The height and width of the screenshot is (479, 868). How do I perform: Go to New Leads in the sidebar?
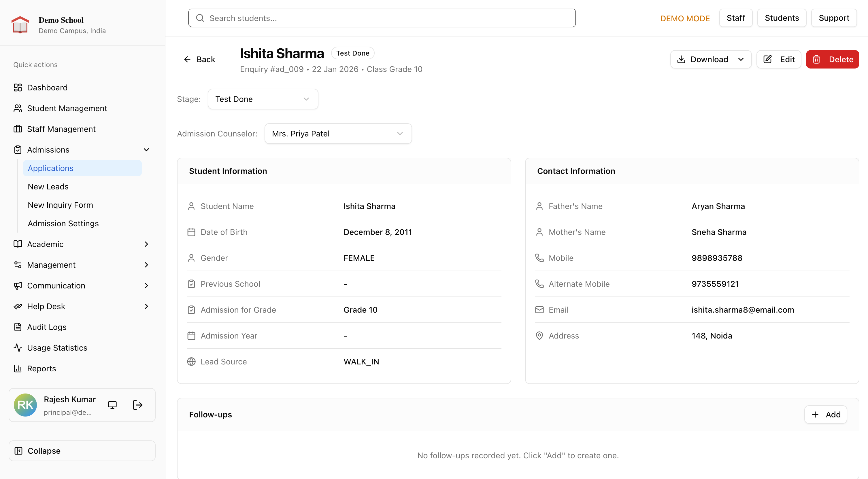point(48,187)
